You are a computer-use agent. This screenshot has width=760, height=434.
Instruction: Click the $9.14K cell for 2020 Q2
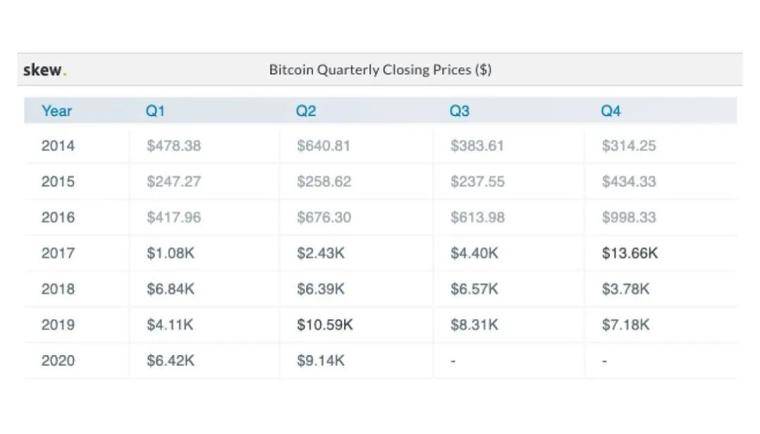(321, 361)
